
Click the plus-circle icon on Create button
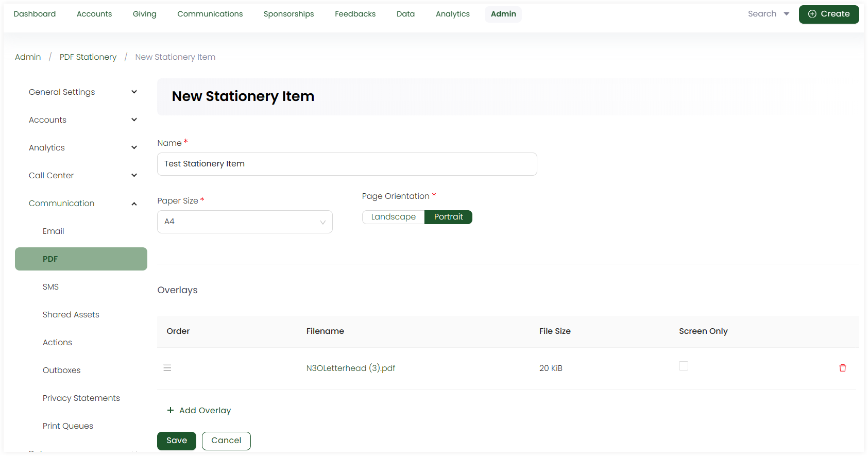point(812,14)
